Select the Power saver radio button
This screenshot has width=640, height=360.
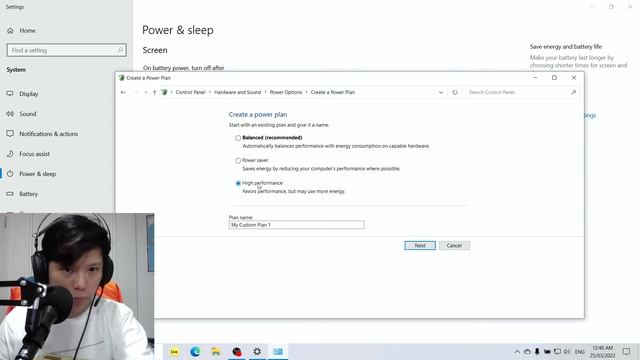(x=238, y=161)
